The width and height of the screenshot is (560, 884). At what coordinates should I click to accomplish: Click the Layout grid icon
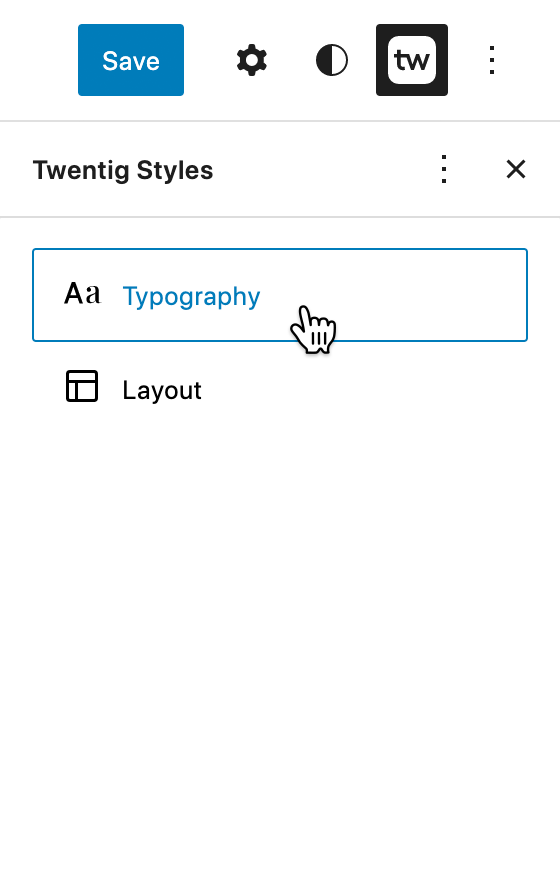82,386
